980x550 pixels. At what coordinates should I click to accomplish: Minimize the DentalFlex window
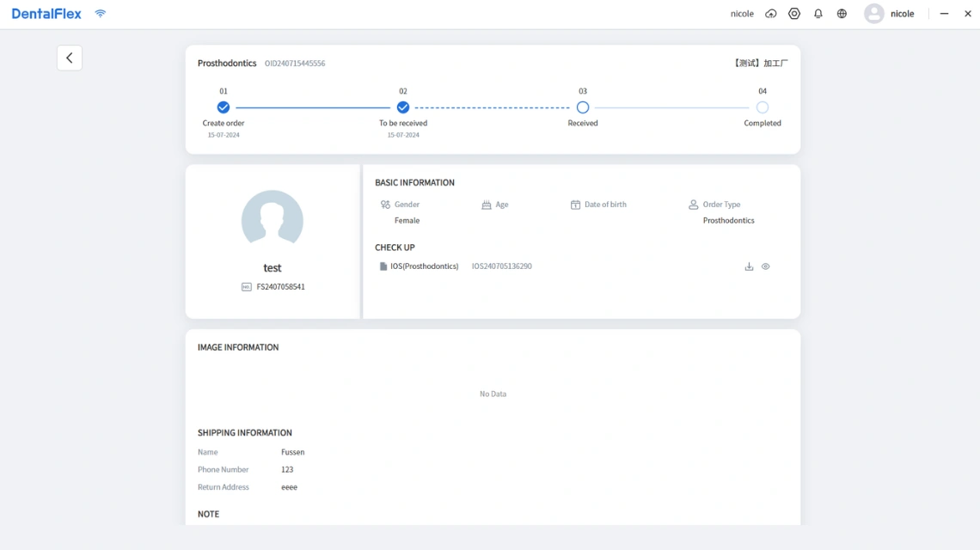[x=945, y=14]
